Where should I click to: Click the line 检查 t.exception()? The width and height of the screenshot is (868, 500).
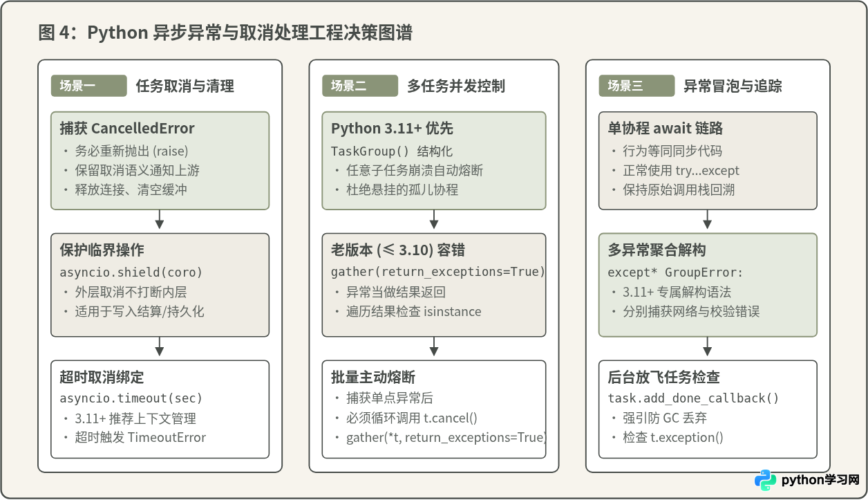[x=673, y=438]
